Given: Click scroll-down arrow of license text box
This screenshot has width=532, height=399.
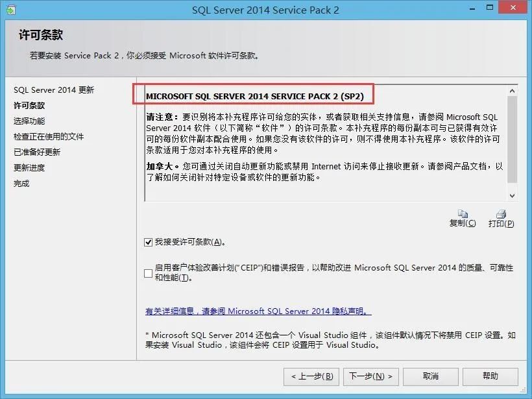Looking at the screenshot, I should 511,195.
